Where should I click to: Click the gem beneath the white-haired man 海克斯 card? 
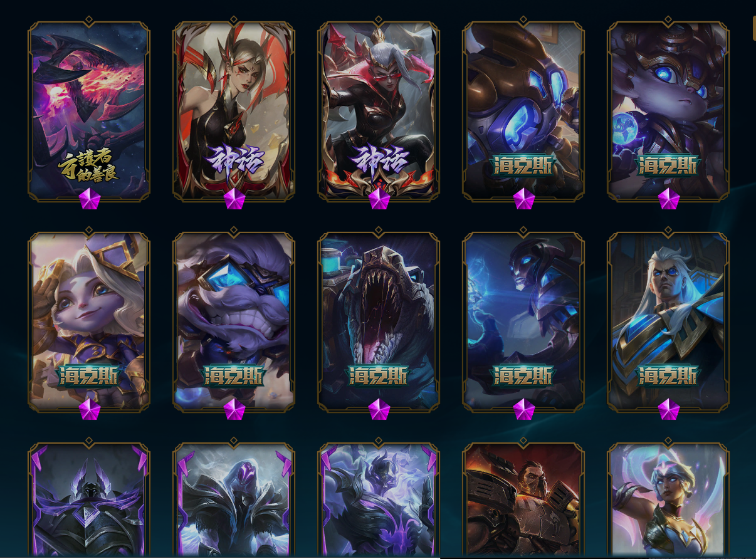[x=668, y=410]
